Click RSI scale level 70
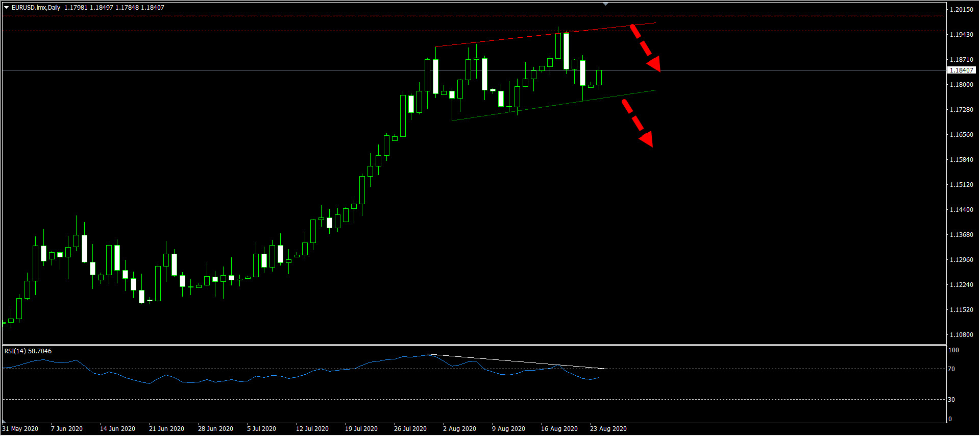The height and width of the screenshot is (436, 980). (x=951, y=369)
